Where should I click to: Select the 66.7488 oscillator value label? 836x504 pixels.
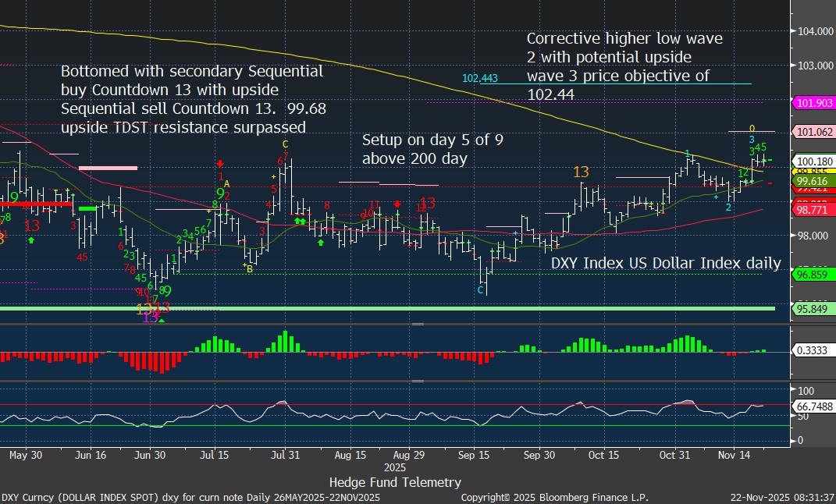tap(814, 406)
